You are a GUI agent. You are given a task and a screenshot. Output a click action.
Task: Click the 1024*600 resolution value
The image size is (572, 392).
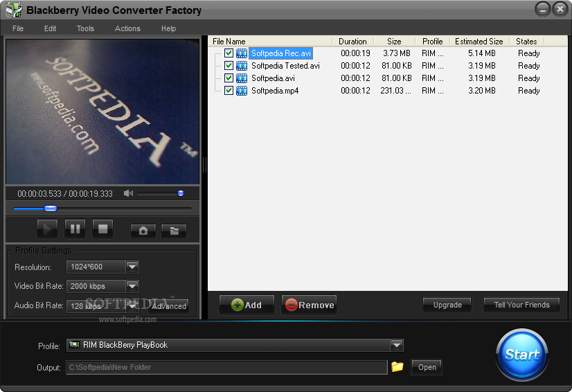87,267
